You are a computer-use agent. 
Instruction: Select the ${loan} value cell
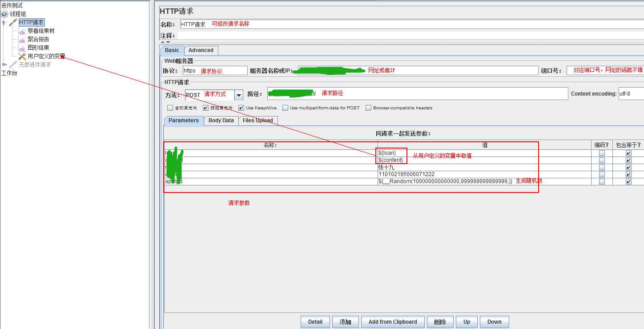(485, 153)
